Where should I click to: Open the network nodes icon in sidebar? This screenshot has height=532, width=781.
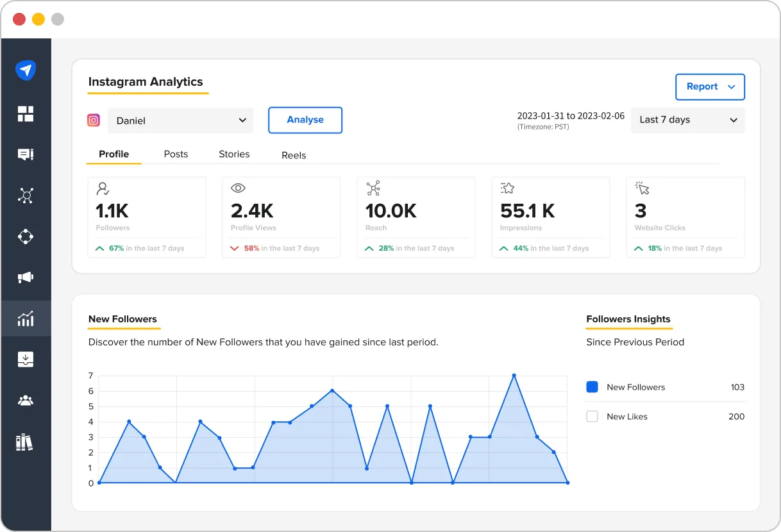26,195
